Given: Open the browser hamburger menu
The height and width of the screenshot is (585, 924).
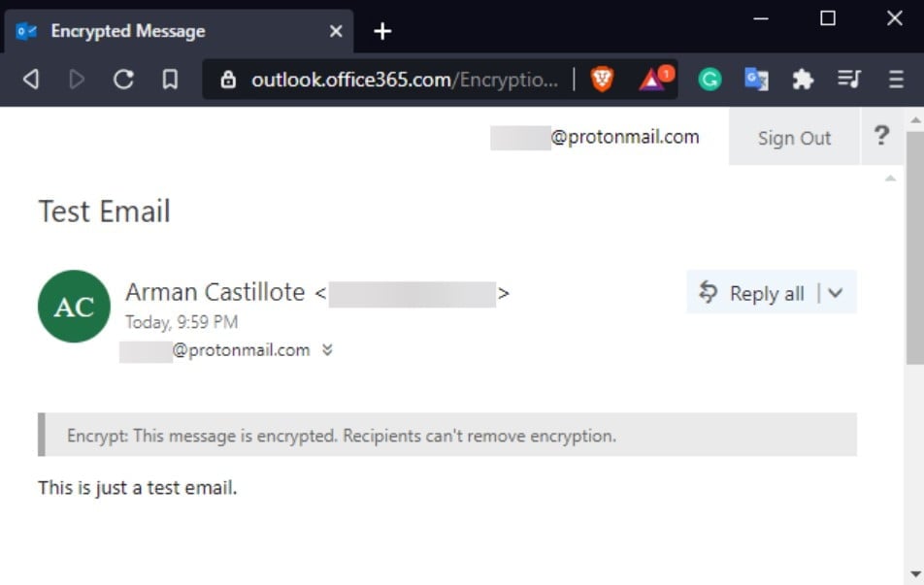Looking at the screenshot, I should tap(896, 79).
